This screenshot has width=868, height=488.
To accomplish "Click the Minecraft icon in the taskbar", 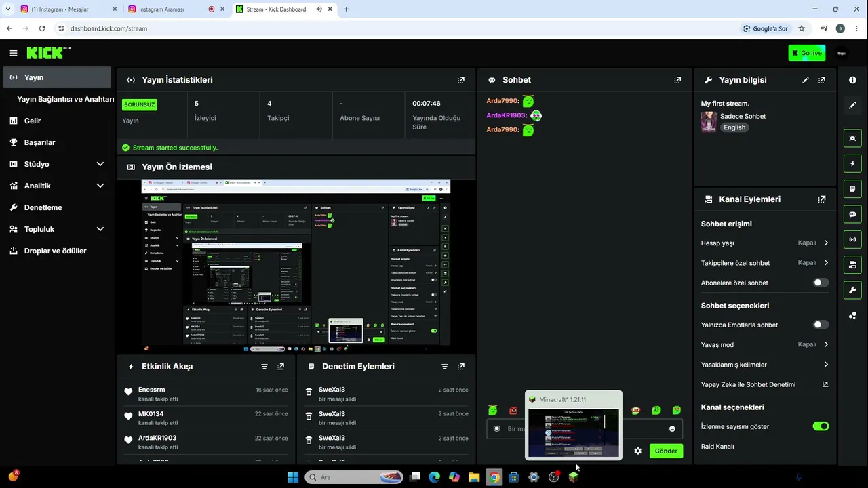I will (574, 477).
